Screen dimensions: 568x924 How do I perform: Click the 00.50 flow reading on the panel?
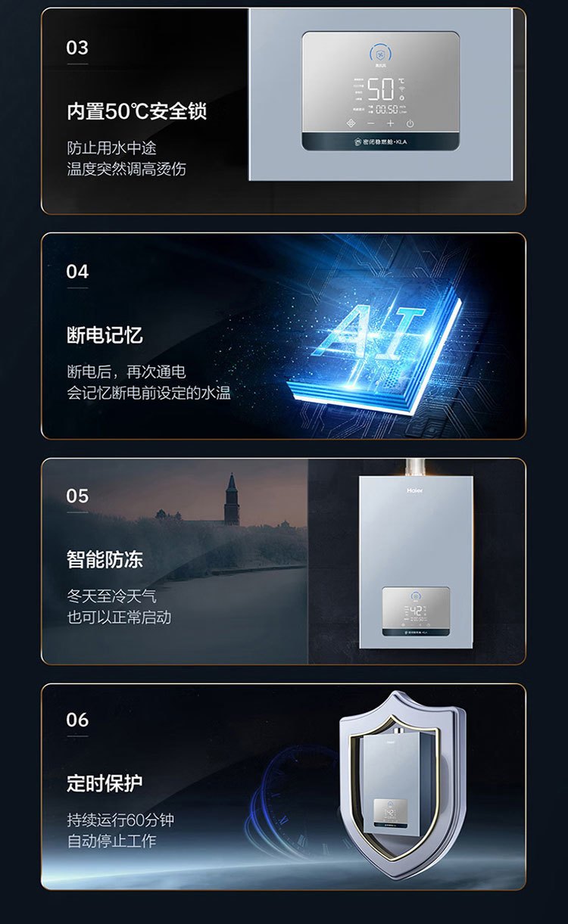[387, 109]
